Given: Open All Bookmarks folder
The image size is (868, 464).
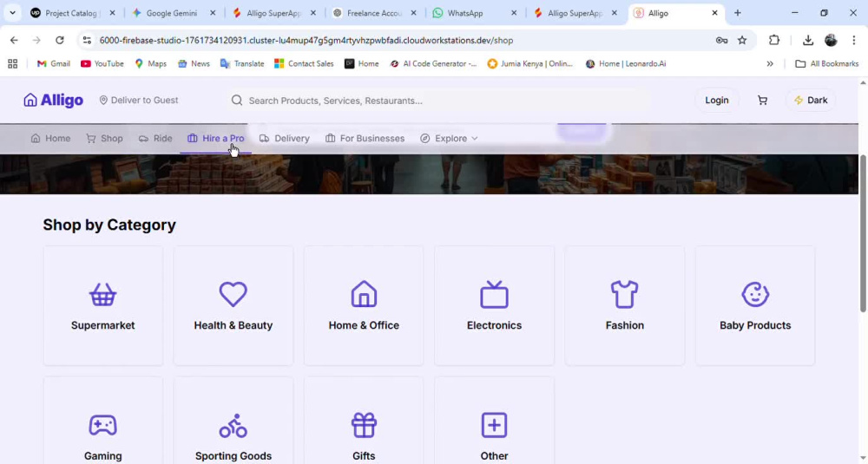Looking at the screenshot, I should [826, 63].
